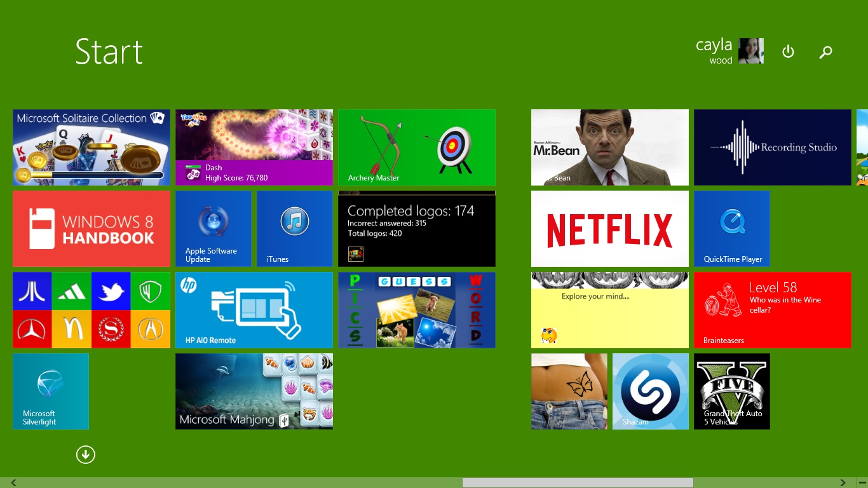Click the horizontal scrollbar thumb

578,483
